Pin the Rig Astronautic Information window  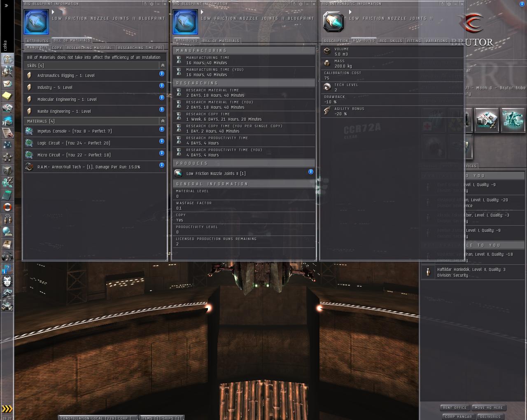449,4
